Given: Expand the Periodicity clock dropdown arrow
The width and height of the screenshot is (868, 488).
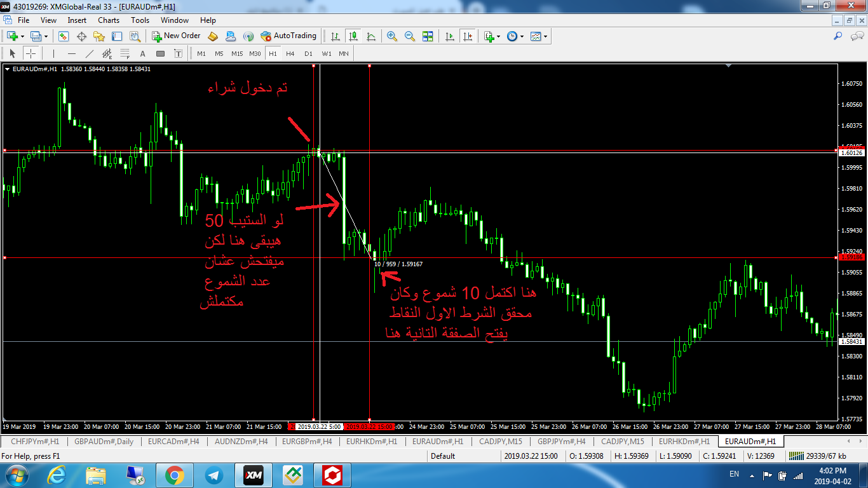Looking at the screenshot, I should 522,36.
